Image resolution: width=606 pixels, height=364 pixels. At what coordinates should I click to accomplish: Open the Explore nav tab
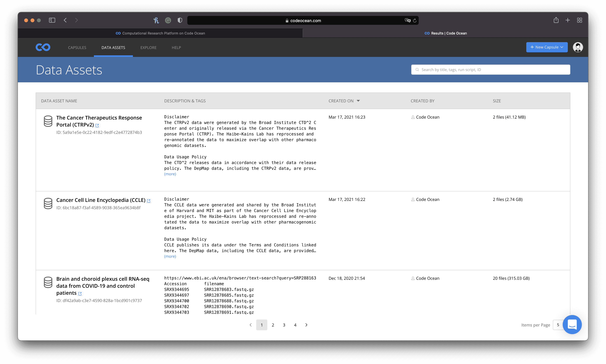(x=148, y=48)
